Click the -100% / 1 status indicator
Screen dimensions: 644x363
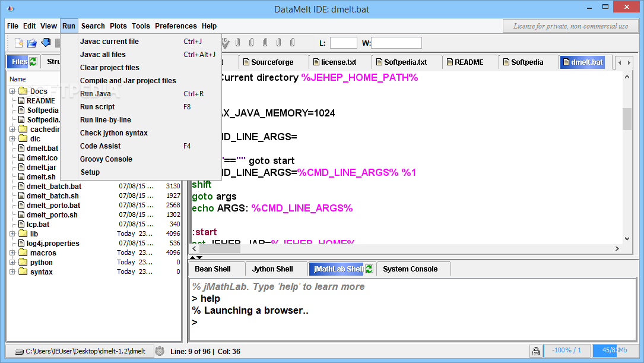tap(567, 351)
